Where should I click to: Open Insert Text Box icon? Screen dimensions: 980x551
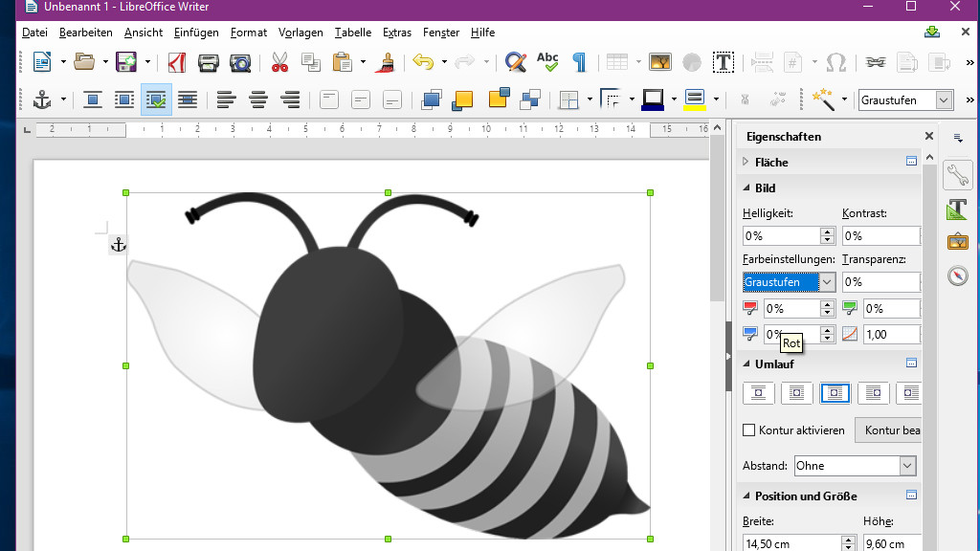click(724, 61)
